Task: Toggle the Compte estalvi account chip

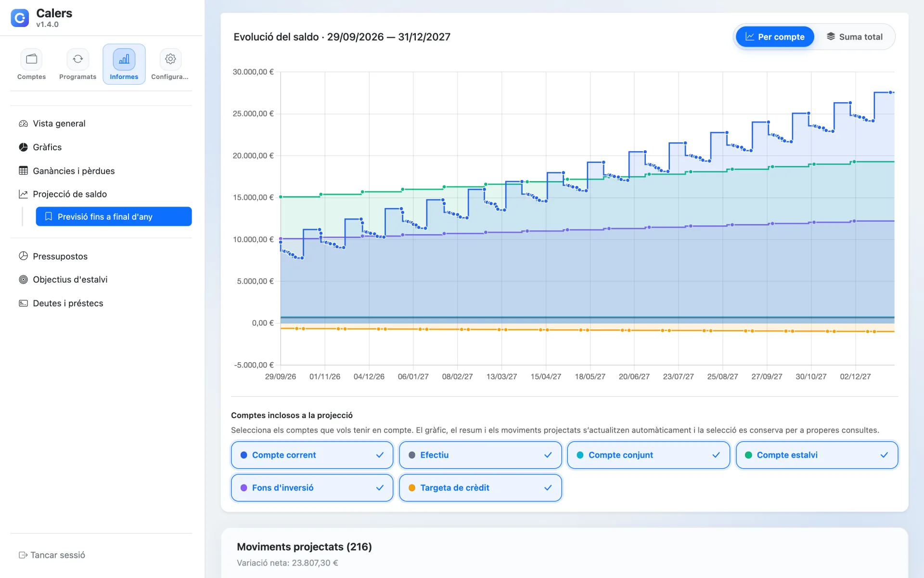Action: [x=817, y=455]
